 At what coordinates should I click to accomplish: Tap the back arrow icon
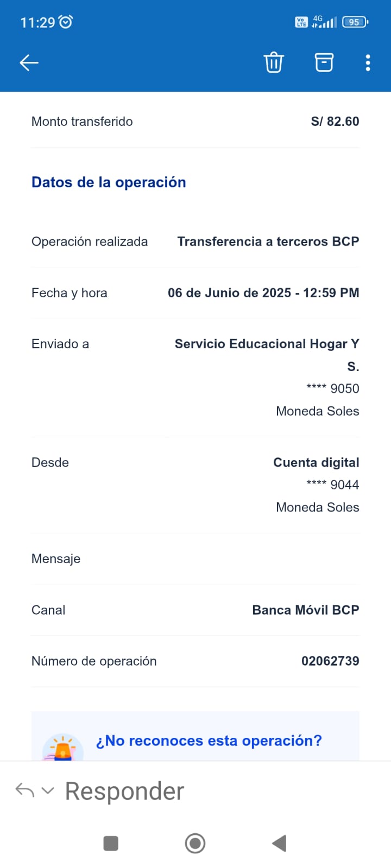pyautogui.click(x=29, y=63)
